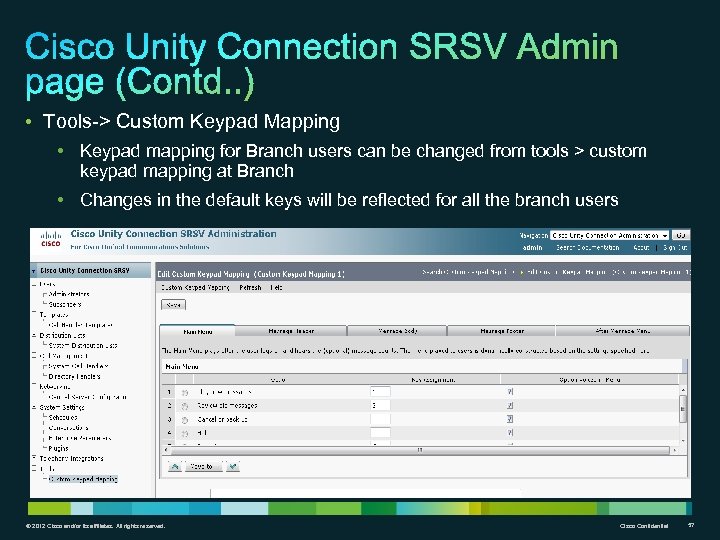Collapse the System Settings tree node
This screenshot has height=540, width=720.
tap(34, 407)
